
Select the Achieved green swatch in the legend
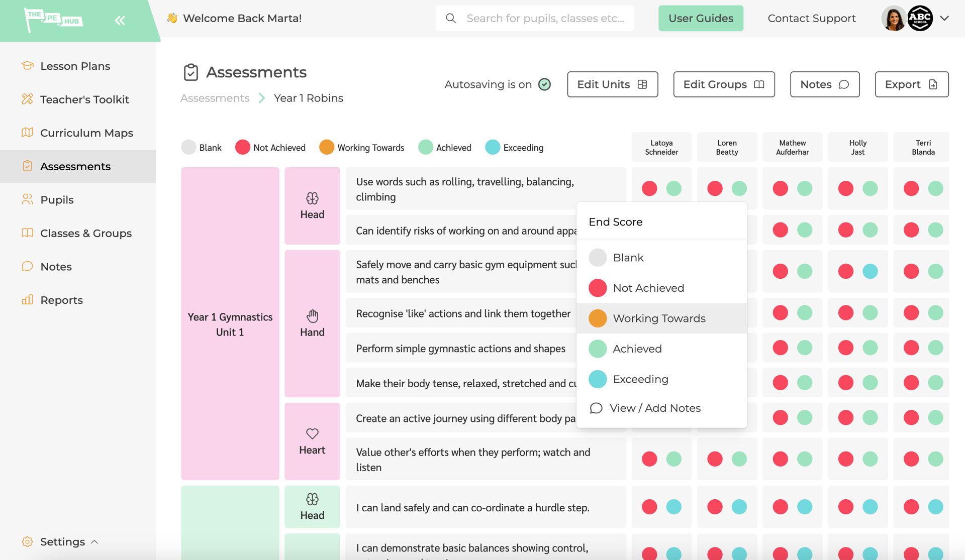pos(426,147)
